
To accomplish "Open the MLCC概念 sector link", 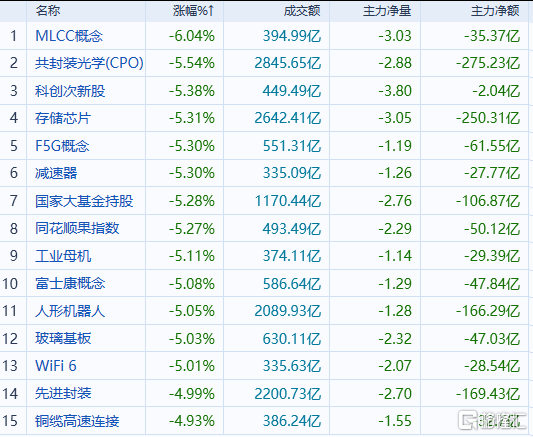I will (x=69, y=36).
